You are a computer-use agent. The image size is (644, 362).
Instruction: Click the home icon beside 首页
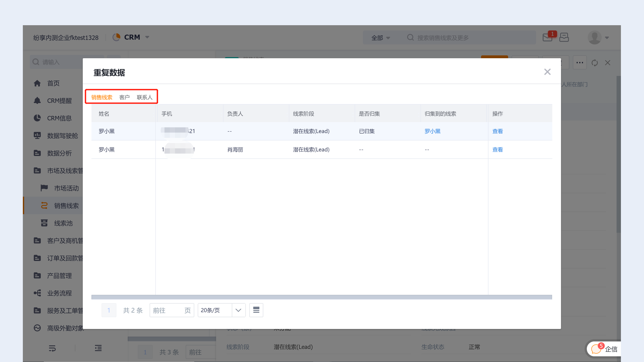click(37, 83)
